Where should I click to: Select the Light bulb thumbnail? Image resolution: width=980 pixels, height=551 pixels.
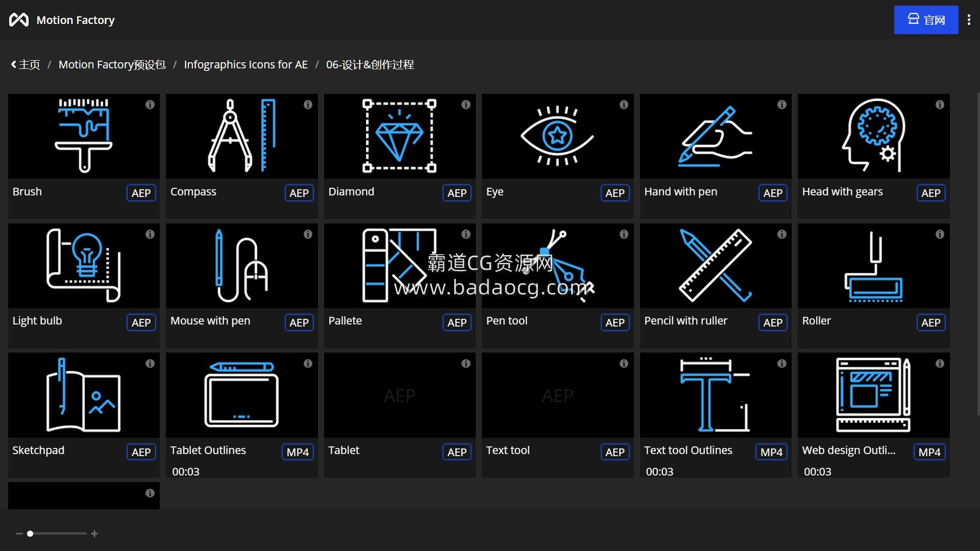(x=84, y=265)
